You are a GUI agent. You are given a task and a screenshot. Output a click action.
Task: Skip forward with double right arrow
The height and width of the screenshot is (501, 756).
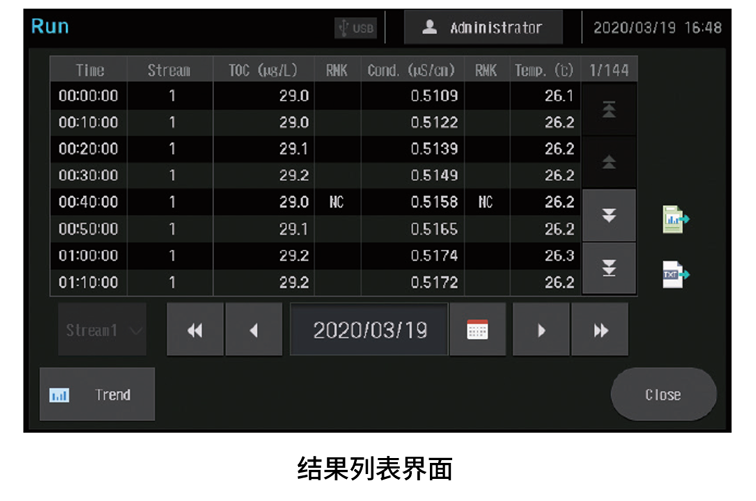(600, 330)
